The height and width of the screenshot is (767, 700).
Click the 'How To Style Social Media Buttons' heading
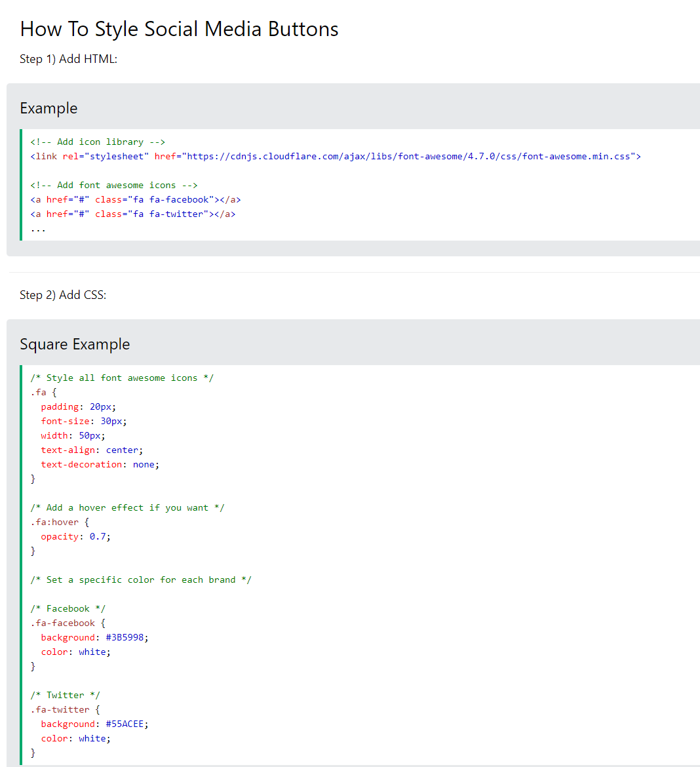(179, 29)
